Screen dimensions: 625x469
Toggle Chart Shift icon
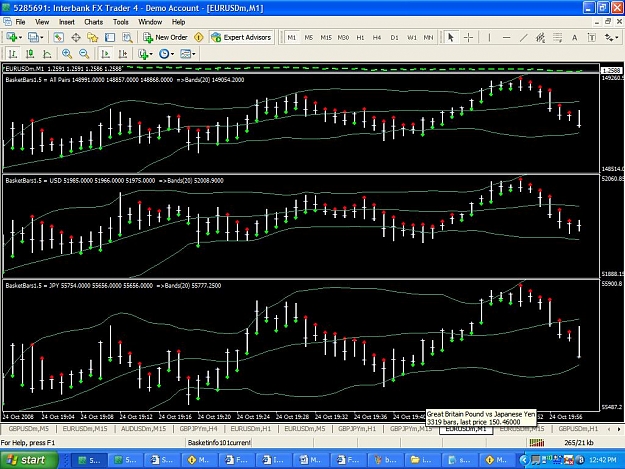(x=123, y=54)
